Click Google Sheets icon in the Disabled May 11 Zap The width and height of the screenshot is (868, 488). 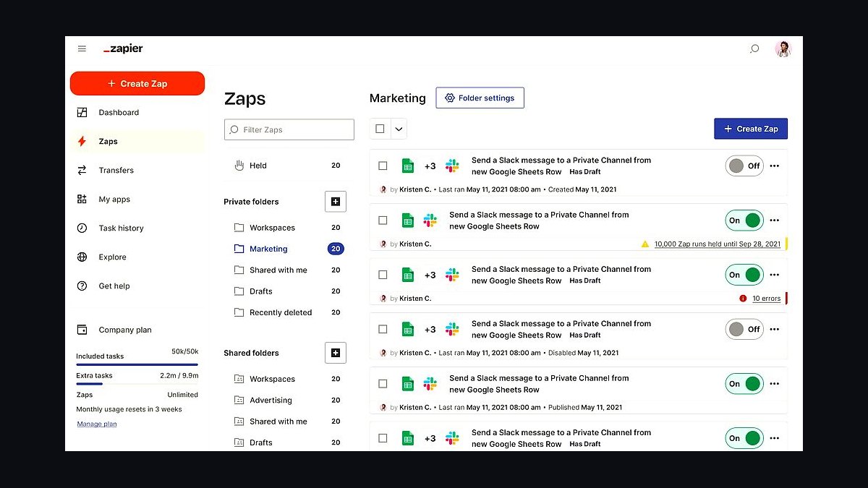coord(408,329)
